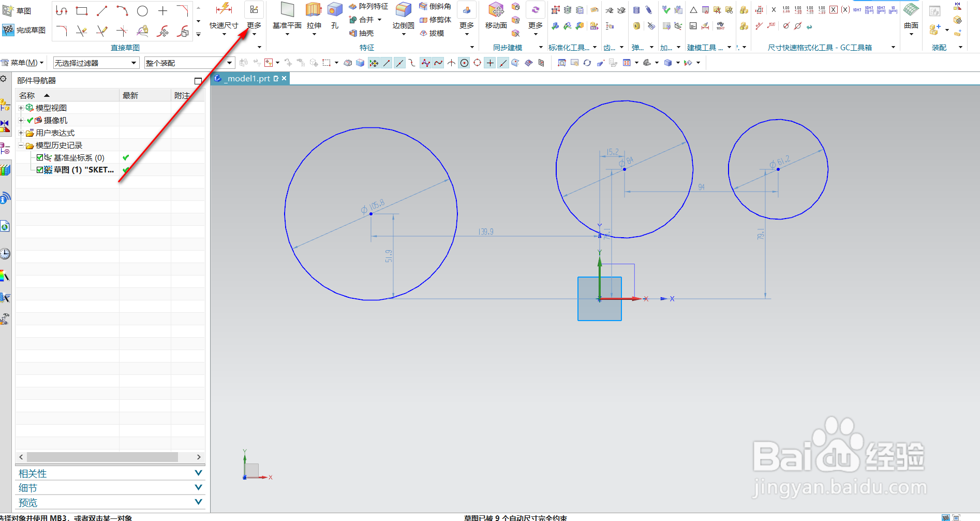Click the 最新 column header

coord(145,95)
